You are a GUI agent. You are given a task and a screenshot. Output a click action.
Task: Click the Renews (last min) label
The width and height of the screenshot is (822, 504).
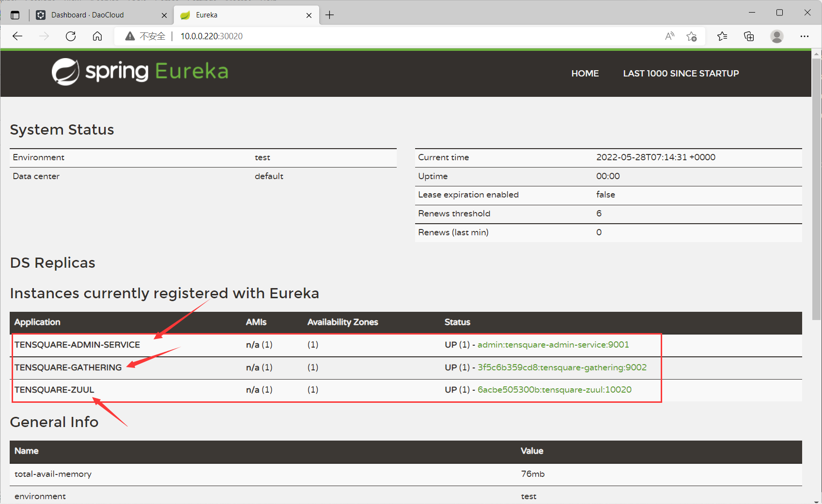pos(453,232)
